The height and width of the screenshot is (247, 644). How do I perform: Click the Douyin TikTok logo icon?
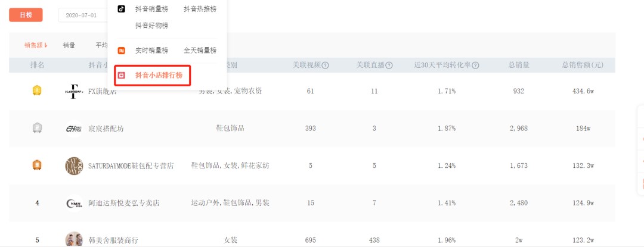121,9
